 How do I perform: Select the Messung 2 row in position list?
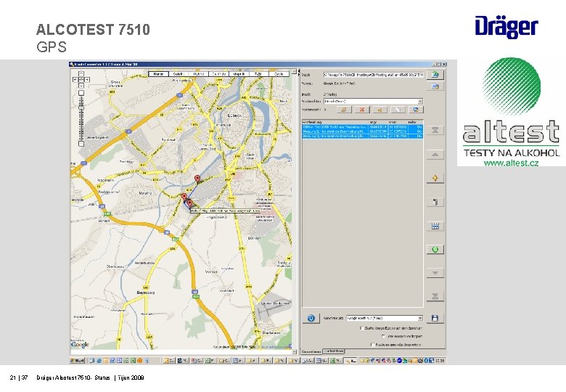tap(362, 131)
